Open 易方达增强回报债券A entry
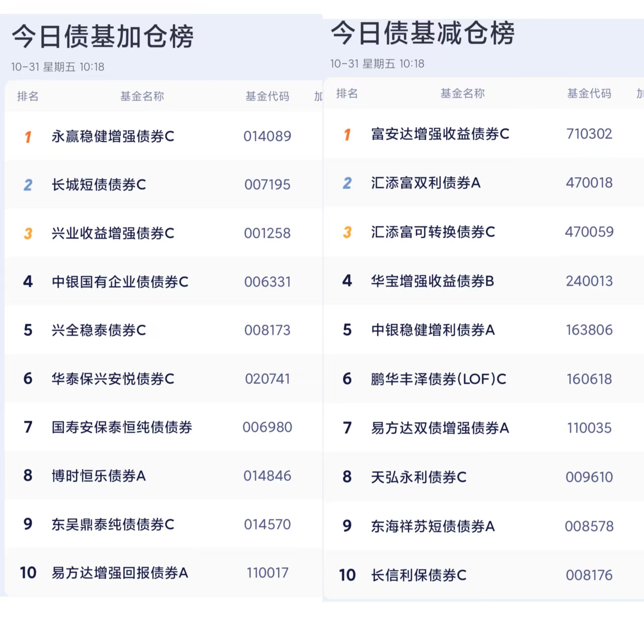 click(120, 573)
